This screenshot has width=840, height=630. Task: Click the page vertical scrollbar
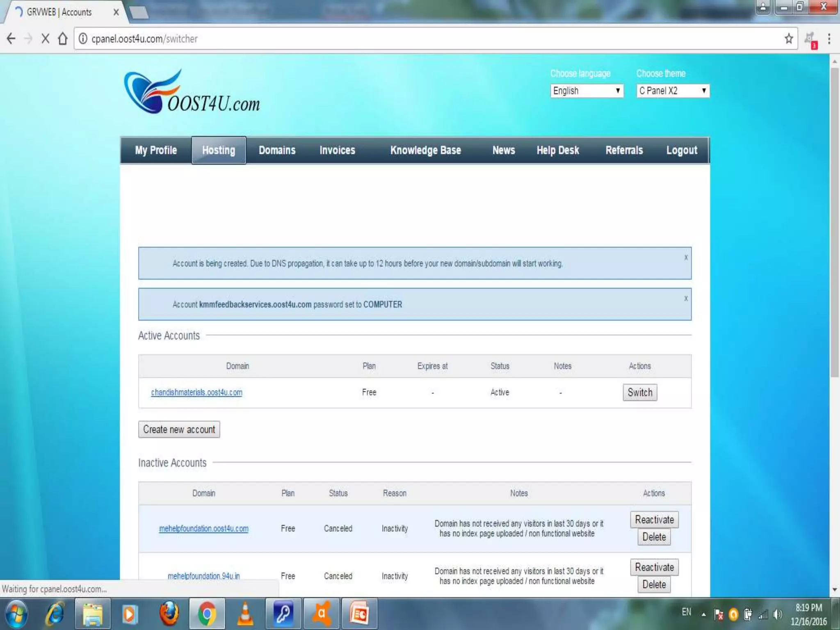click(x=834, y=221)
